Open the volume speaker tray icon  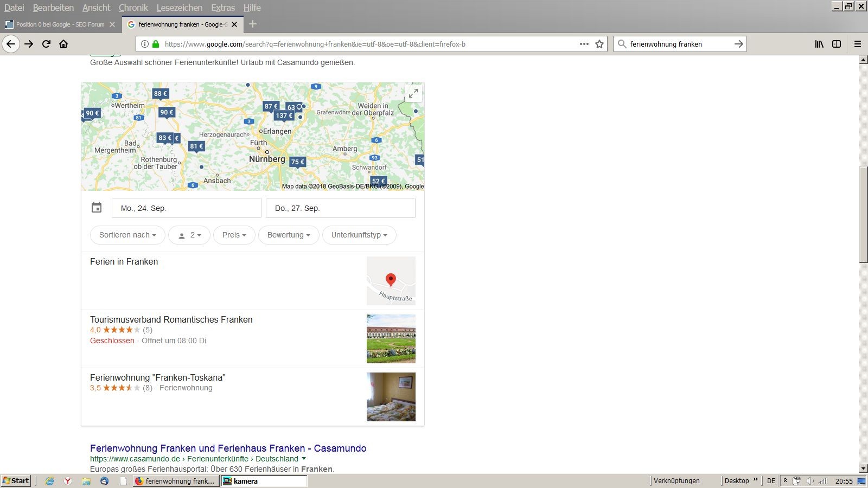(x=810, y=481)
